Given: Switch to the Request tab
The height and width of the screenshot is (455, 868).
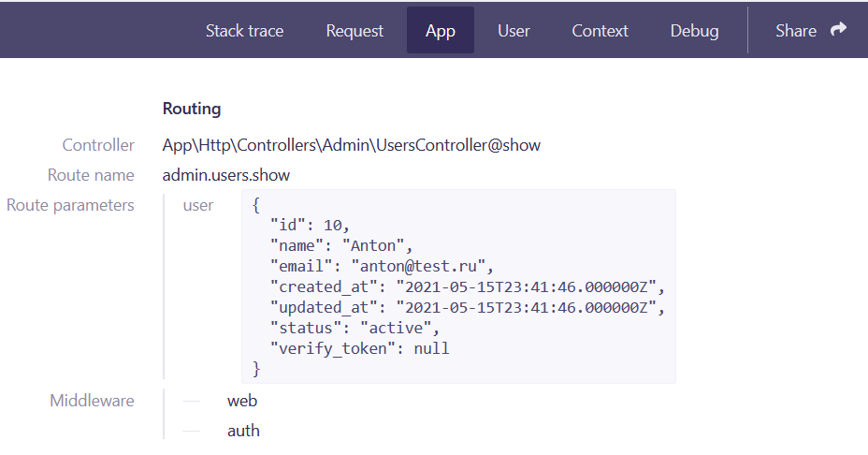Looking at the screenshot, I should (354, 31).
